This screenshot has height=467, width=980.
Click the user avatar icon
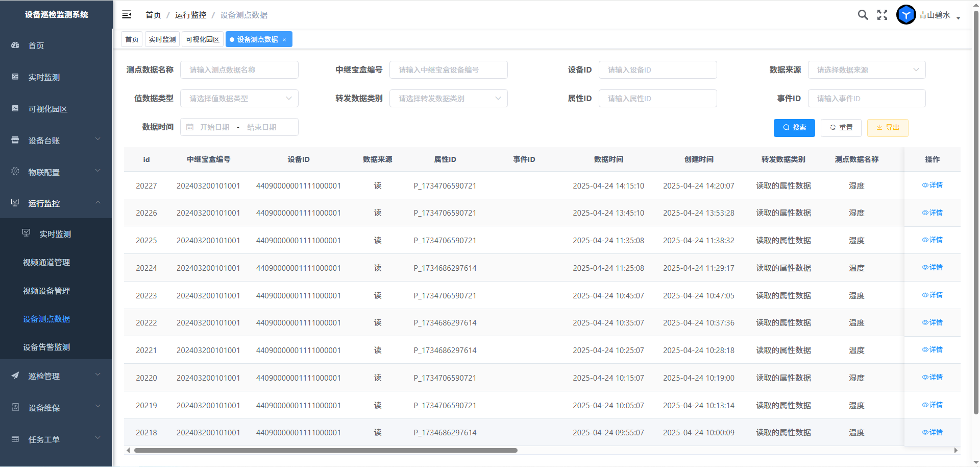point(906,15)
